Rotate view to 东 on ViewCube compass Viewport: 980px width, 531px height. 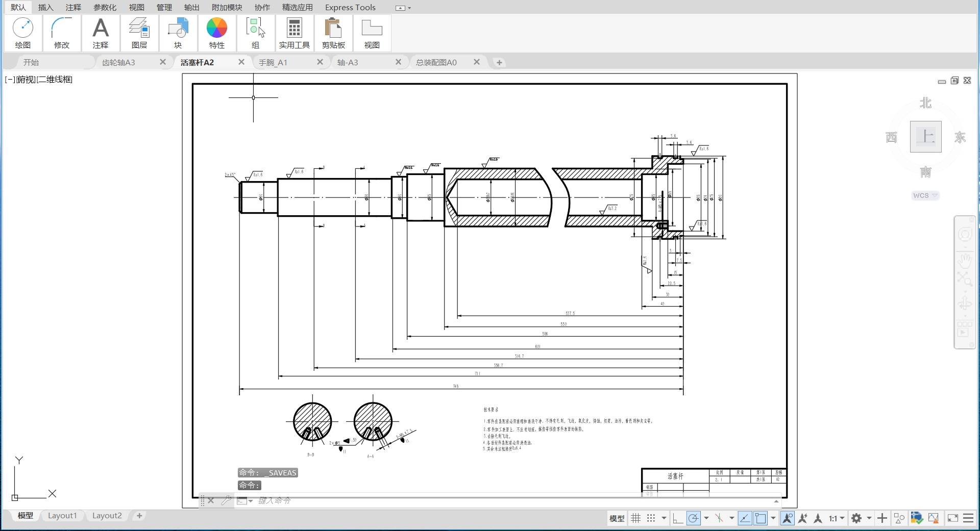(x=960, y=137)
